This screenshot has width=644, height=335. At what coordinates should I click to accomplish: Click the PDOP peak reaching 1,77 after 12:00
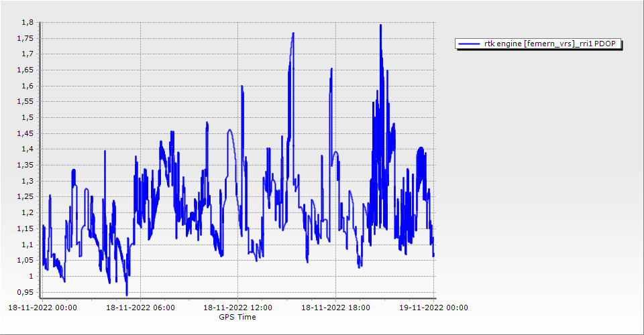(x=293, y=33)
